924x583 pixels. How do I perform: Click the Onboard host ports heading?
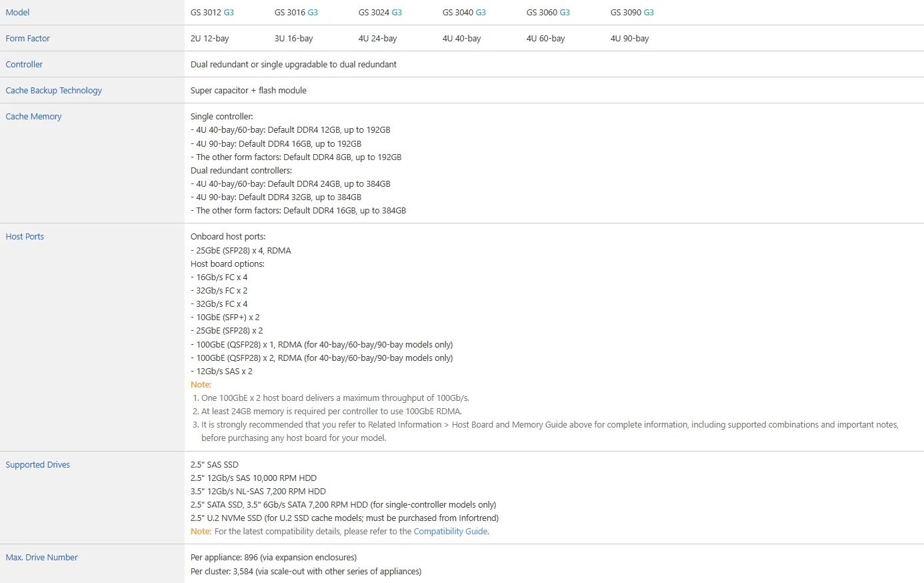pyautogui.click(x=228, y=237)
